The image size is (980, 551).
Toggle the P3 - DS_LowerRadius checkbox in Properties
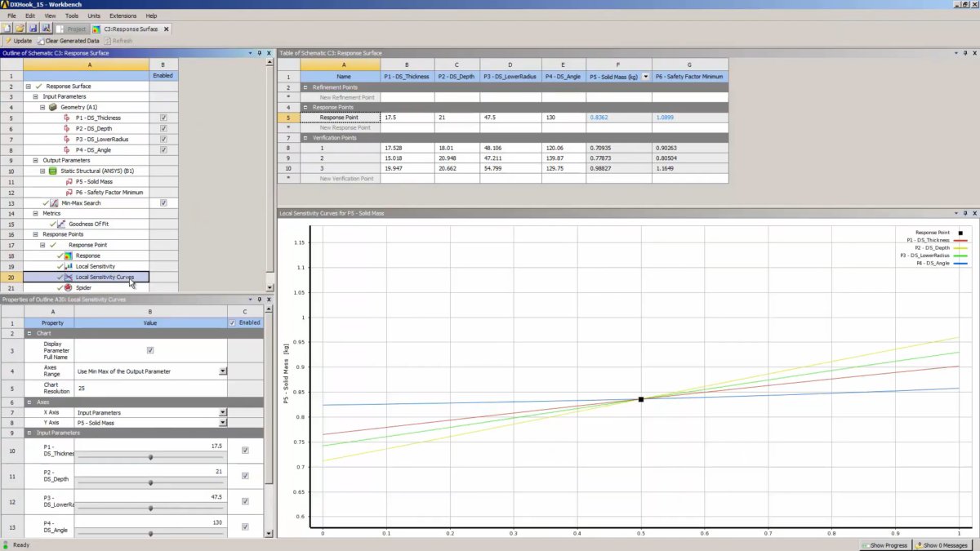coord(245,501)
